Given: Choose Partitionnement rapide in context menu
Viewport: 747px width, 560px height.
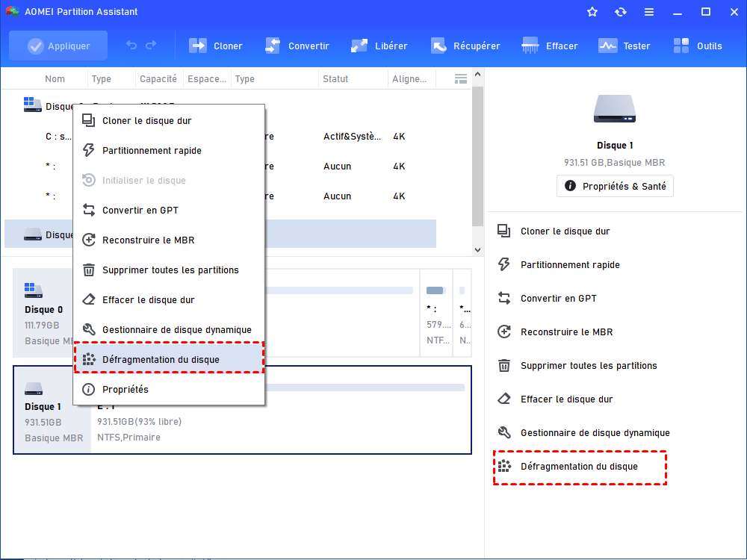Looking at the screenshot, I should 169,151.
